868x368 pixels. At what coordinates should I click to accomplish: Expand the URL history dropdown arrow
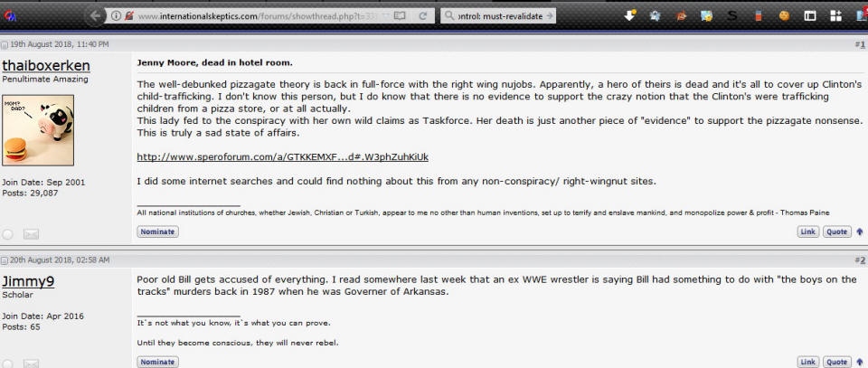tap(385, 16)
